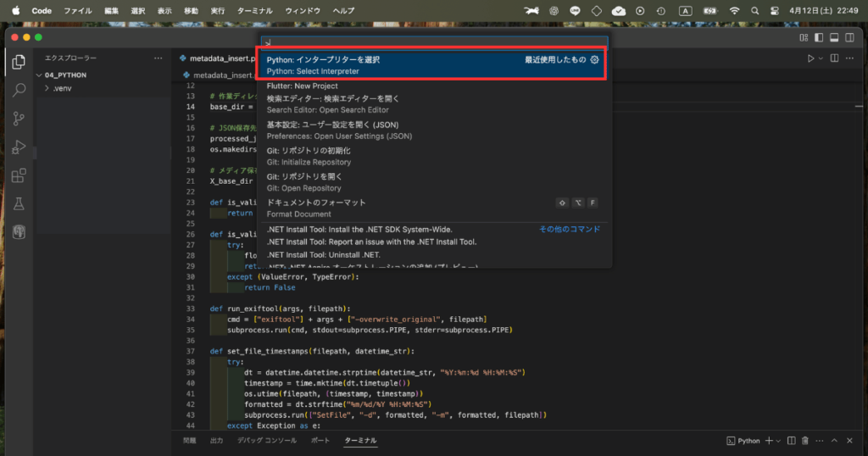This screenshot has height=456, width=868.
Task: Create a new terminal with plus icon
Action: (x=769, y=441)
